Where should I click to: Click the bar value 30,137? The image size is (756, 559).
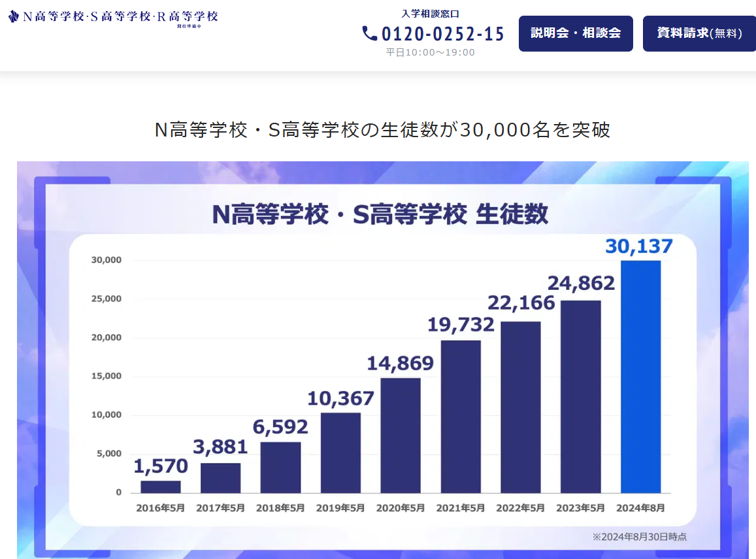coord(639,246)
